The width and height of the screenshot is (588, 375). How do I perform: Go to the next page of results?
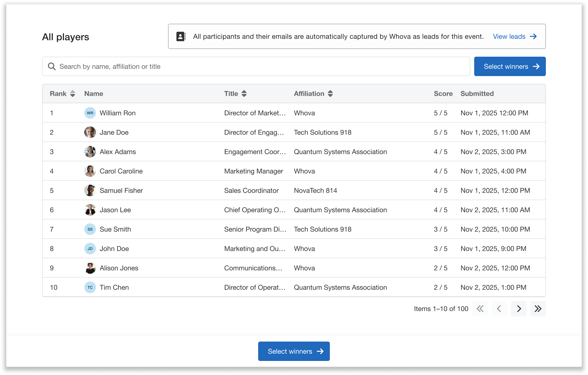[x=519, y=309]
